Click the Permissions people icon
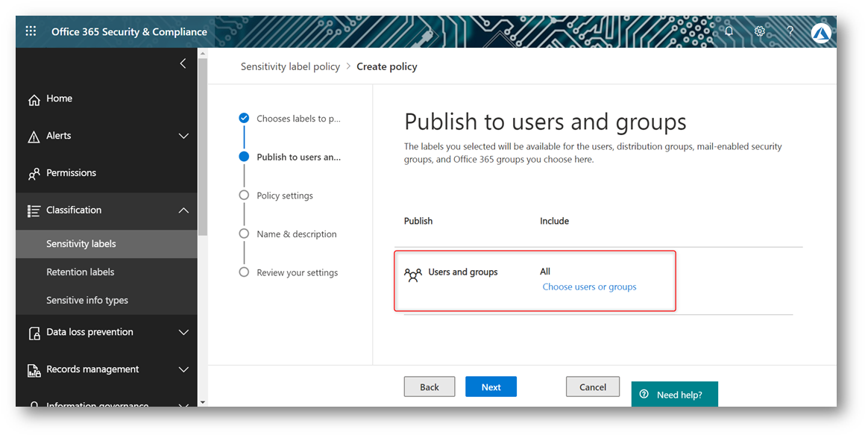868x438 pixels. tap(34, 174)
